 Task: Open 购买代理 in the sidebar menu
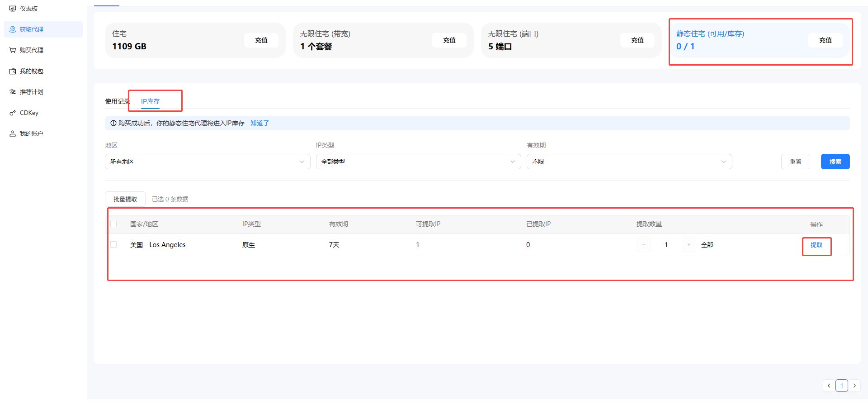tap(43, 50)
